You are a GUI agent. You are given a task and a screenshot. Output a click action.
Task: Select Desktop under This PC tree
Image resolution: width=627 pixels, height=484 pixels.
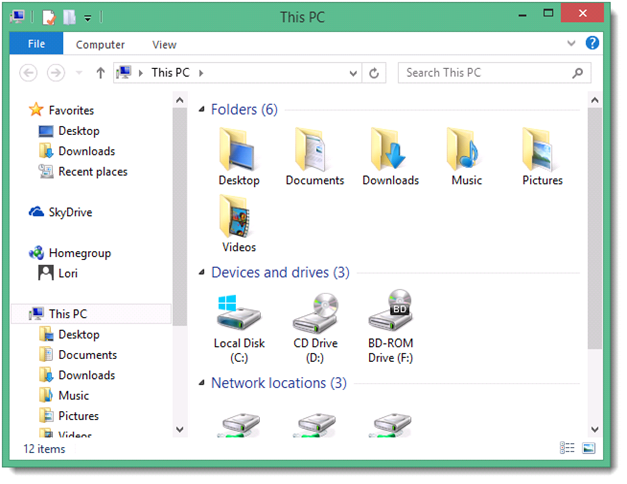click(69, 334)
